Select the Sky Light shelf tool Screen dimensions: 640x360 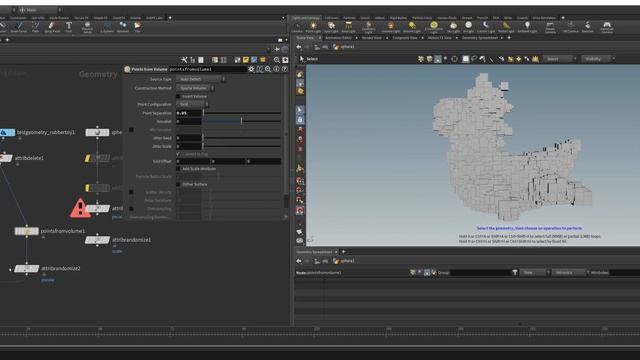pyautogui.click(x=453, y=27)
